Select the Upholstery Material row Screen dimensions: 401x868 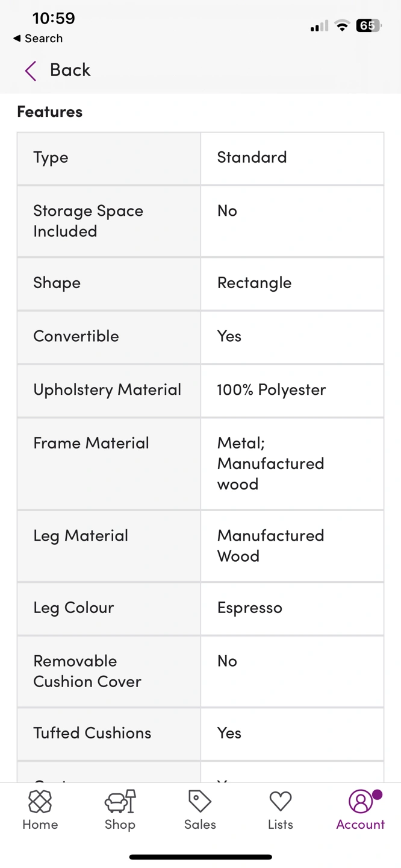200,390
